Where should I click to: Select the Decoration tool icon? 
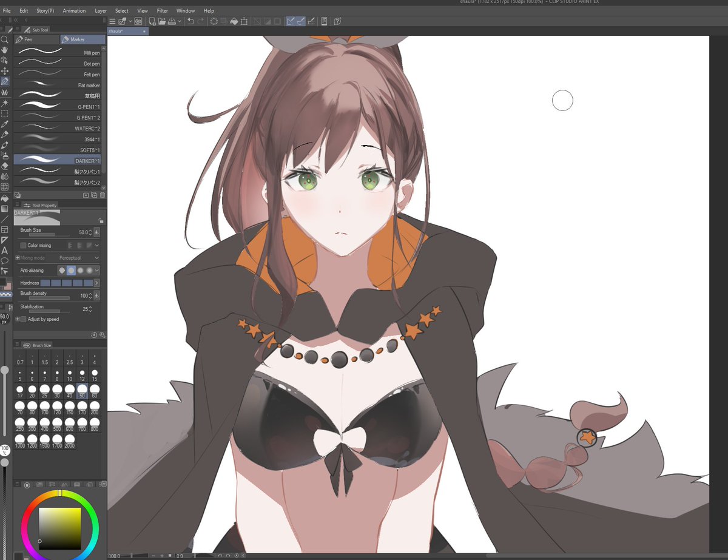click(x=4, y=92)
